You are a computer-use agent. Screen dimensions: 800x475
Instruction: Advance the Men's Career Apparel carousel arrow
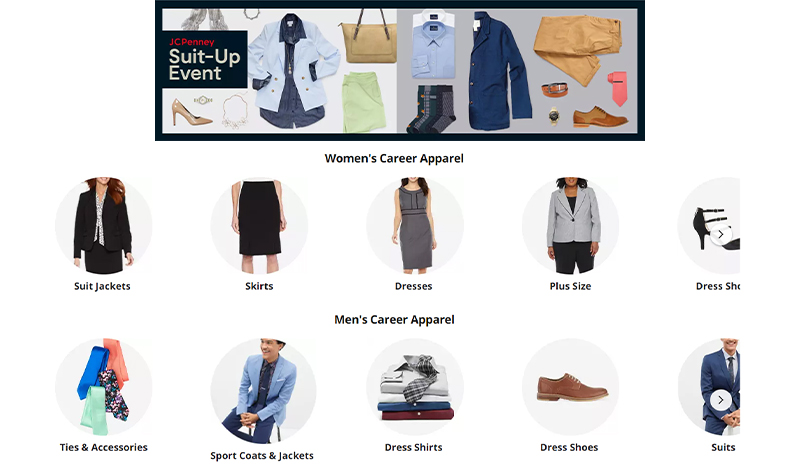coord(720,400)
